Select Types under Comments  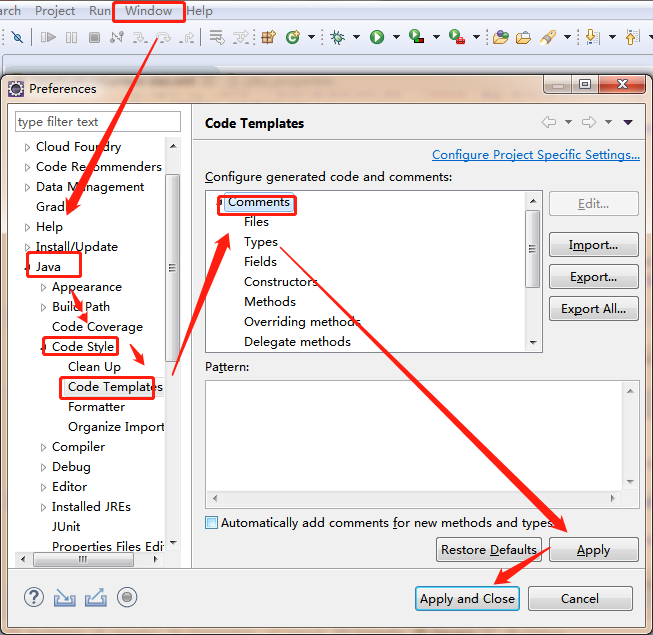pyautogui.click(x=261, y=242)
